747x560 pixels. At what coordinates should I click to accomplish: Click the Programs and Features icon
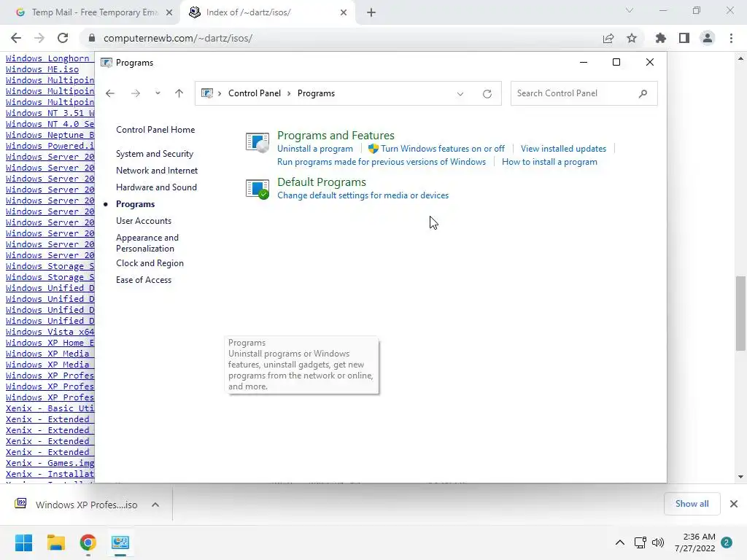click(x=258, y=142)
